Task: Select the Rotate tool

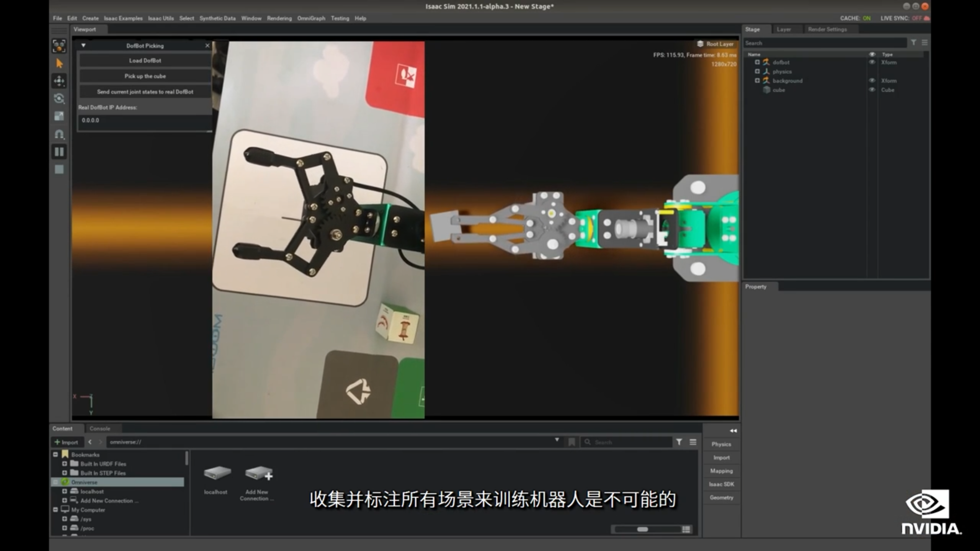Action: 59,98
